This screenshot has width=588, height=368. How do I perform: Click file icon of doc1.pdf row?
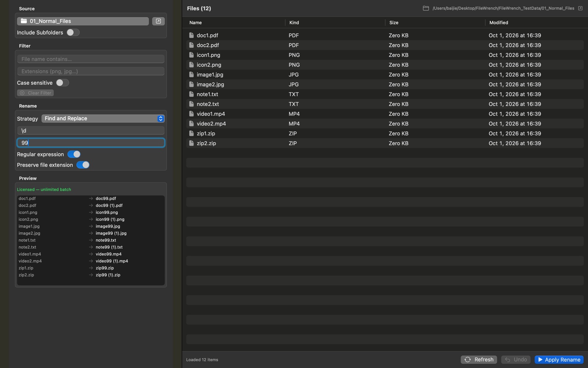pos(191,35)
